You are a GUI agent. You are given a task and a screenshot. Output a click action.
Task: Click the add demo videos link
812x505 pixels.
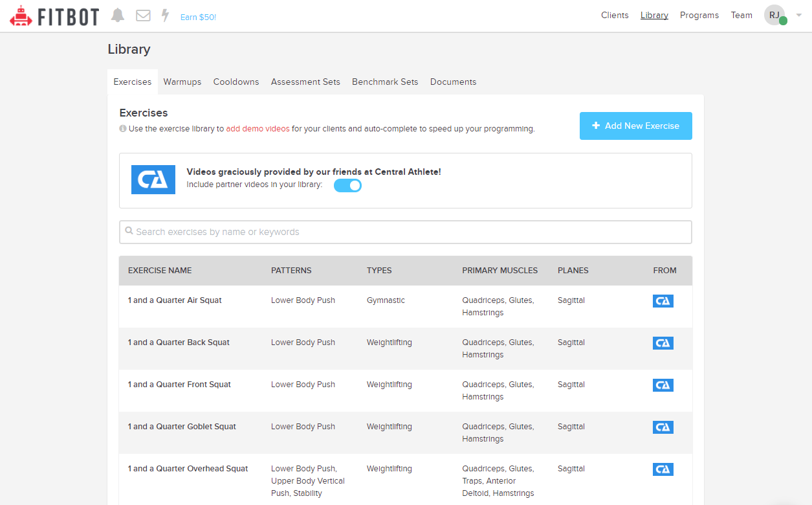(x=258, y=129)
